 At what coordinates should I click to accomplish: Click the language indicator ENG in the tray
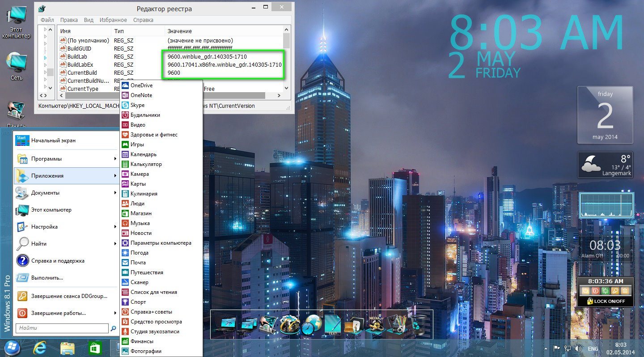(x=593, y=348)
